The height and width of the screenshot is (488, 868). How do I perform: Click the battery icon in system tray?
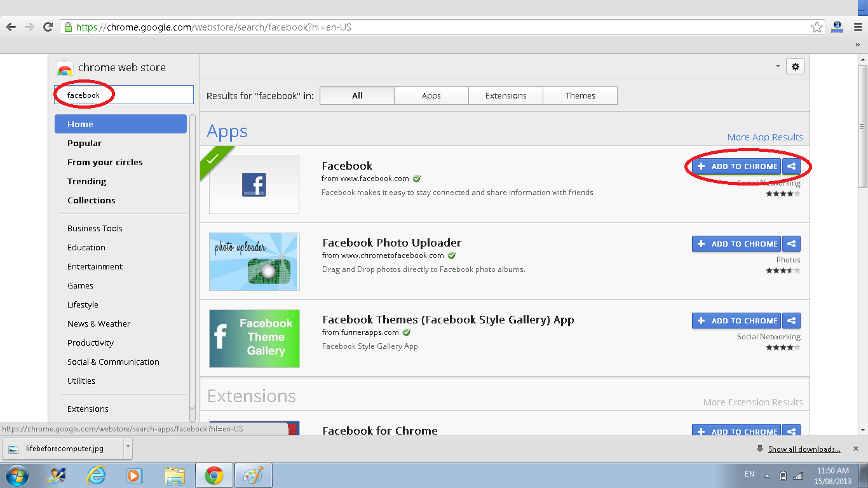[x=783, y=475]
